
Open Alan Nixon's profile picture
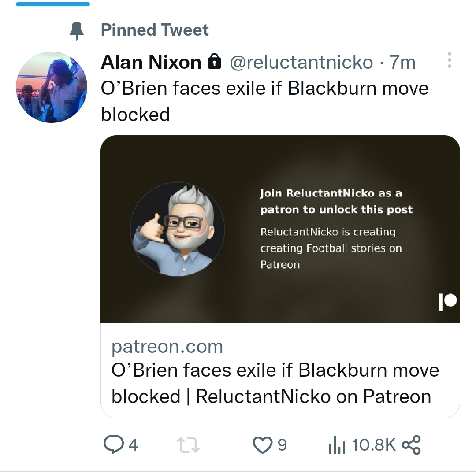pos(52,87)
